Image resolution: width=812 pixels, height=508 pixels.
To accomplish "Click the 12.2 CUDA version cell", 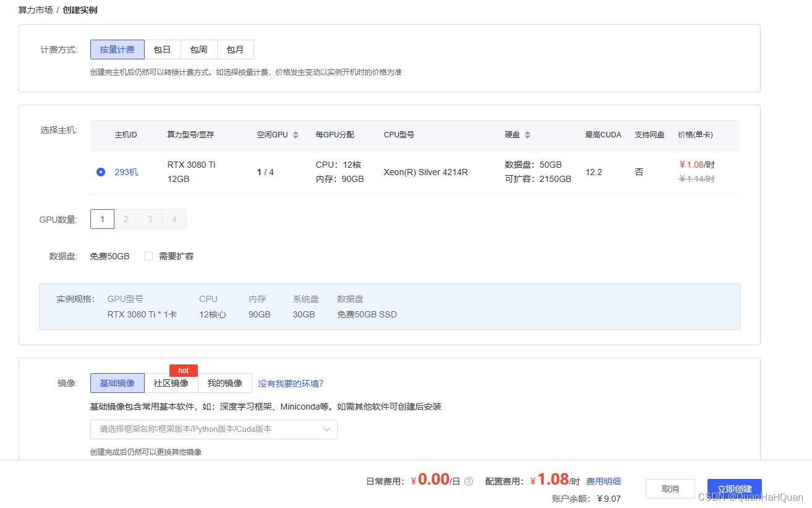I will (594, 172).
